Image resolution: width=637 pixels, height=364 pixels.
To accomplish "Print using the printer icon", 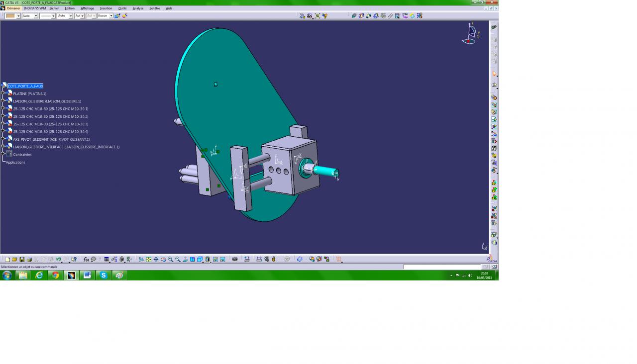I will click(29, 259).
